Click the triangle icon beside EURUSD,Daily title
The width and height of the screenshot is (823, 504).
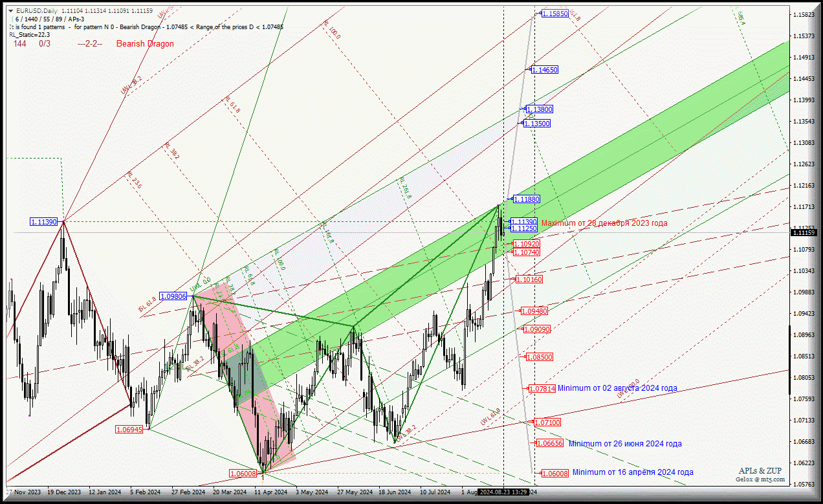click(12, 11)
